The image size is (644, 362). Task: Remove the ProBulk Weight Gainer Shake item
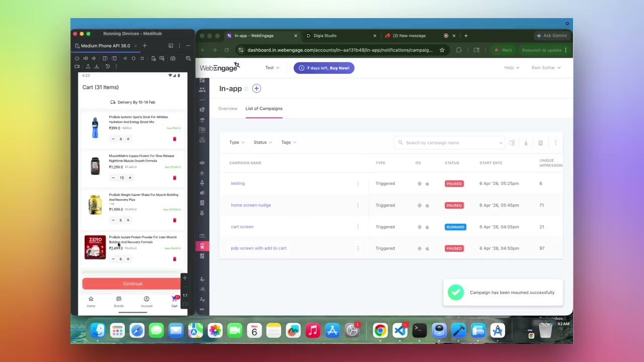pyautogui.click(x=175, y=220)
